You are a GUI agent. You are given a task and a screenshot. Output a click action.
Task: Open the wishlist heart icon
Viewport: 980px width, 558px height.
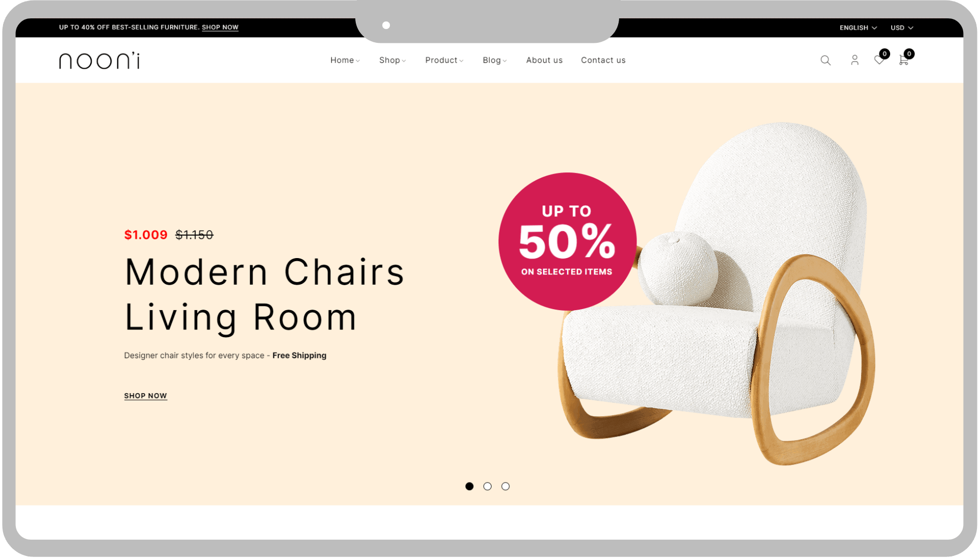[x=878, y=61]
